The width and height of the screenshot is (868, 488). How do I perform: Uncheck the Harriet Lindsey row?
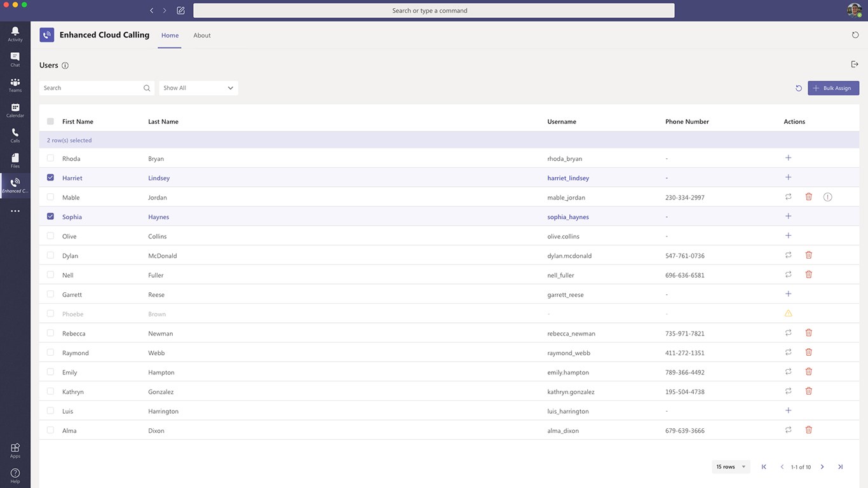tap(50, 178)
